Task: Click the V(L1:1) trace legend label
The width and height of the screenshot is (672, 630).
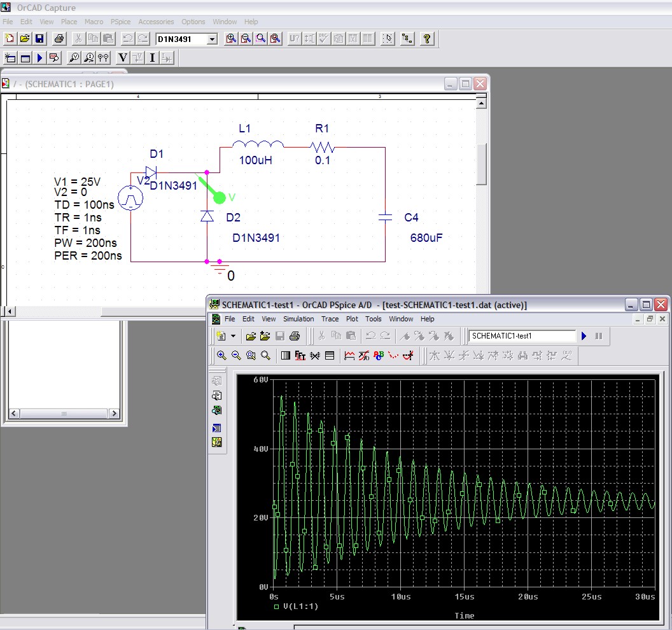Action: 300,606
